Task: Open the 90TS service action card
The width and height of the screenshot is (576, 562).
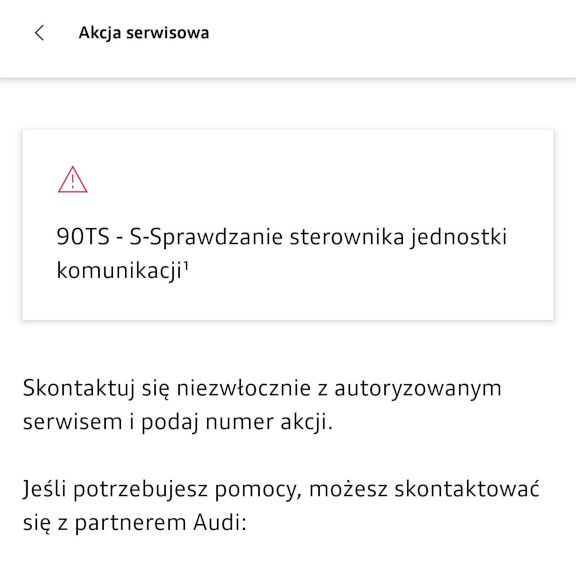Action: click(288, 224)
